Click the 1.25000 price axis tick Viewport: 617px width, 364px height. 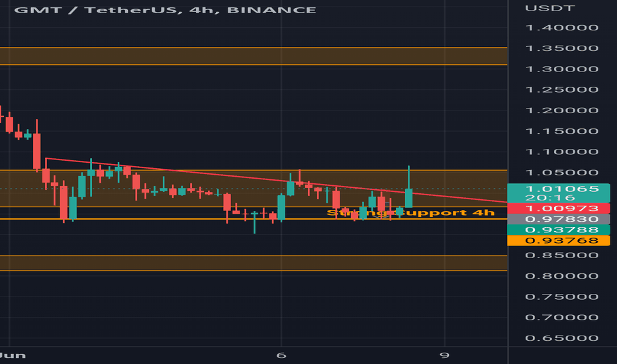pos(562,90)
